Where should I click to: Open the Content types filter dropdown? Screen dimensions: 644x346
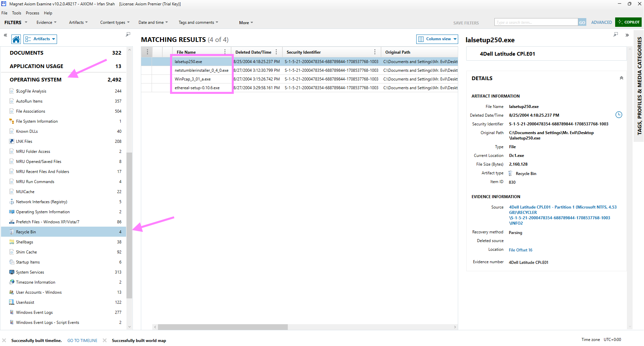tap(115, 22)
